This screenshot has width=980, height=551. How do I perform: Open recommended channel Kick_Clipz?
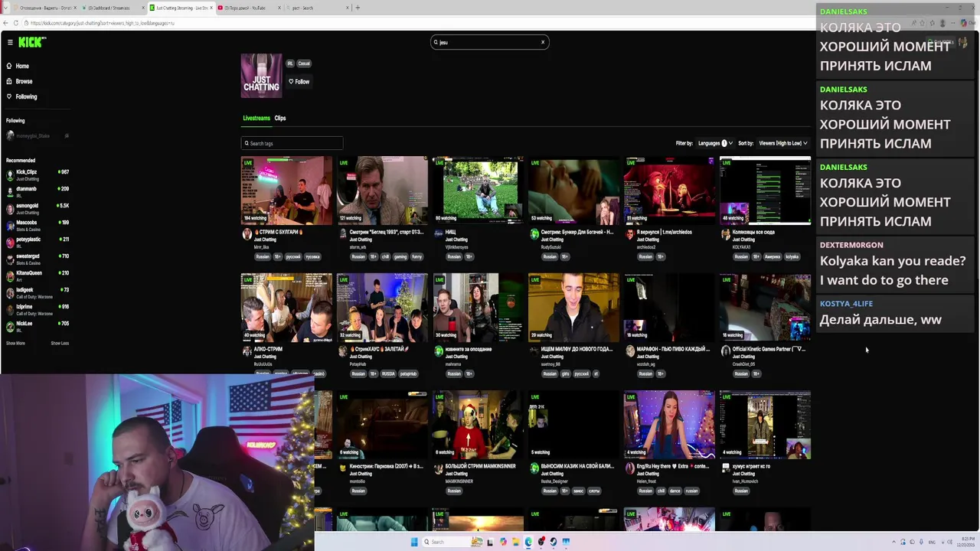click(x=38, y=174)
